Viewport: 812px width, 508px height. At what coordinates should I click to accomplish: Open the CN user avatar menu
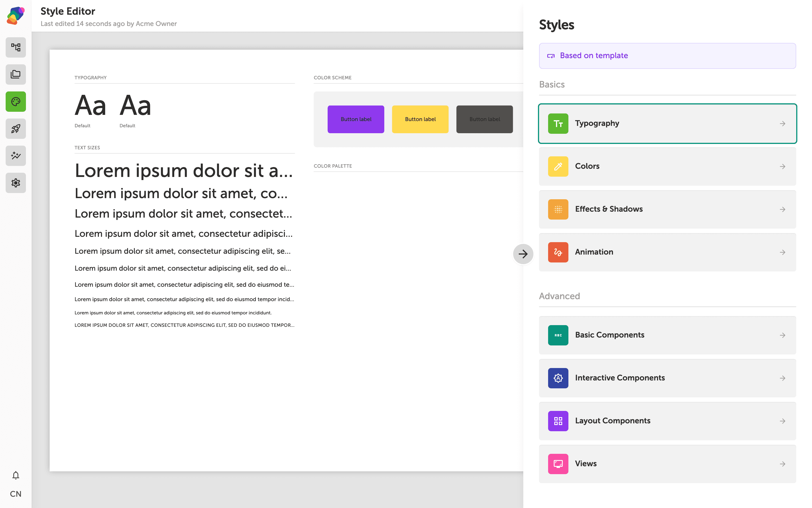point(16,494)
